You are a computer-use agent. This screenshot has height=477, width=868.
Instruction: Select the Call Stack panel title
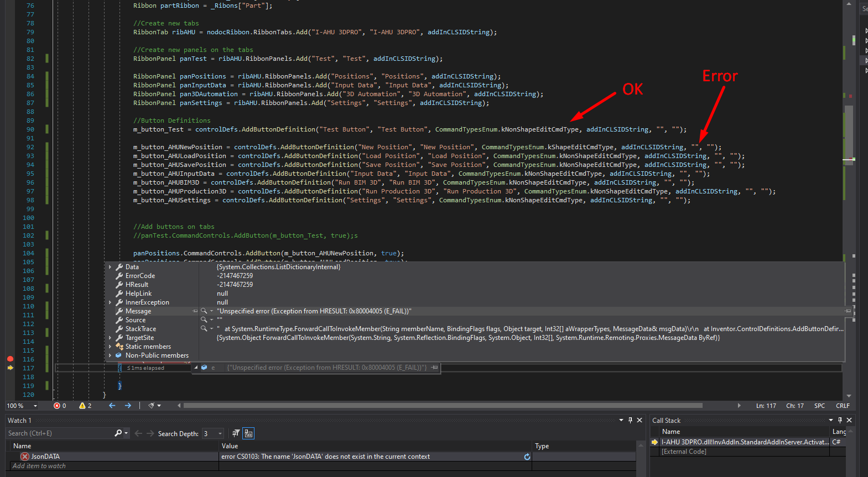click(666, 421)
